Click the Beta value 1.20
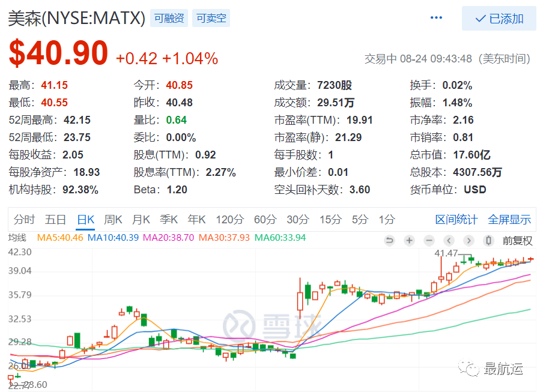The height and width of the screenshot is (392, 540). (177, 190)
